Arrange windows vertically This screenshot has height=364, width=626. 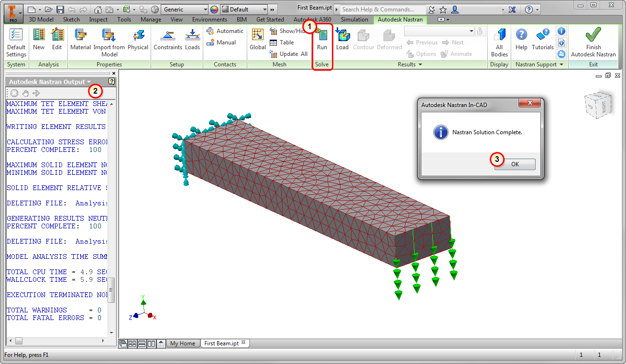151,343
